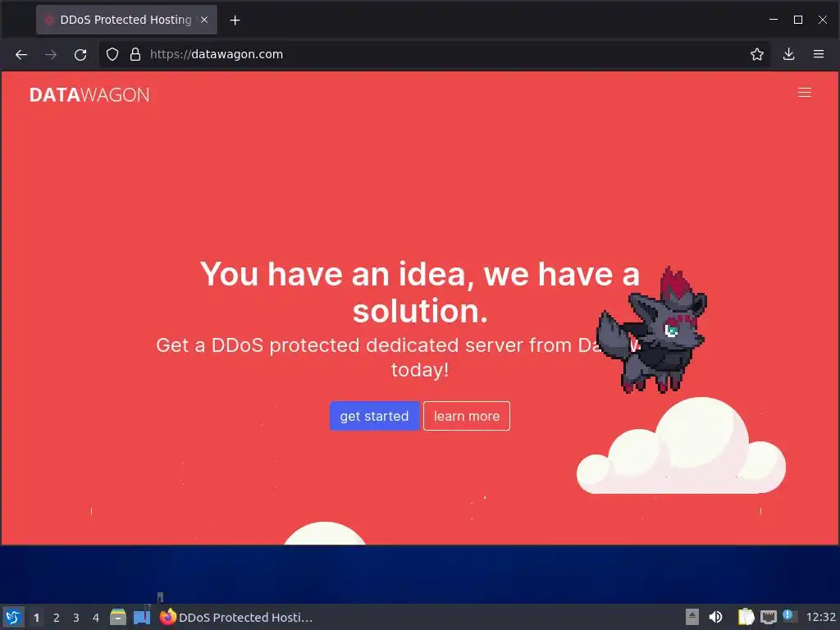This screenshot has width=840, height=630.
Task: Reload the datawagon.com page
Action: coord(80,55)
